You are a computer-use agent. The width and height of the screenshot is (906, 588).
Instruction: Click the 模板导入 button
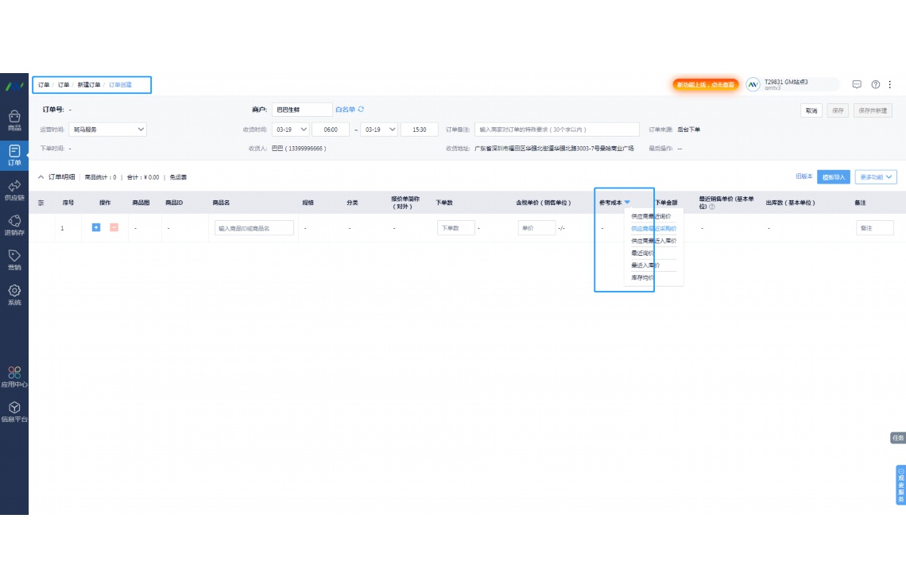(x=834, y=177)
